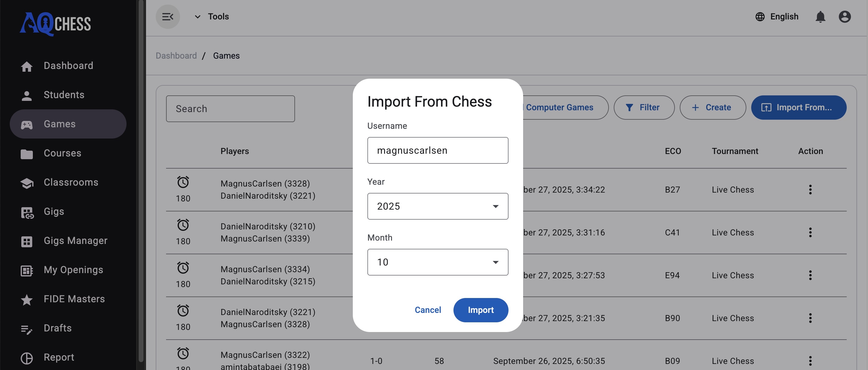Open the Month dropdown showing 10
The height and width of the screenshot is (370, 868).
[437, 262]
